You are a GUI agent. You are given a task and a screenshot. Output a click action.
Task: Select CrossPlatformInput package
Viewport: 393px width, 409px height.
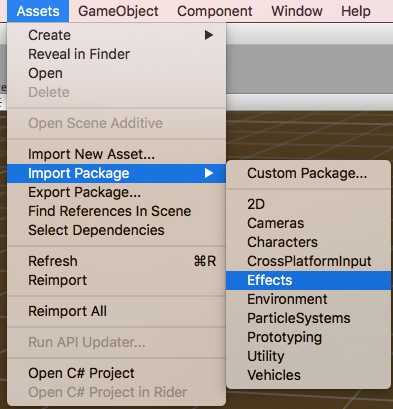[308, 261]
